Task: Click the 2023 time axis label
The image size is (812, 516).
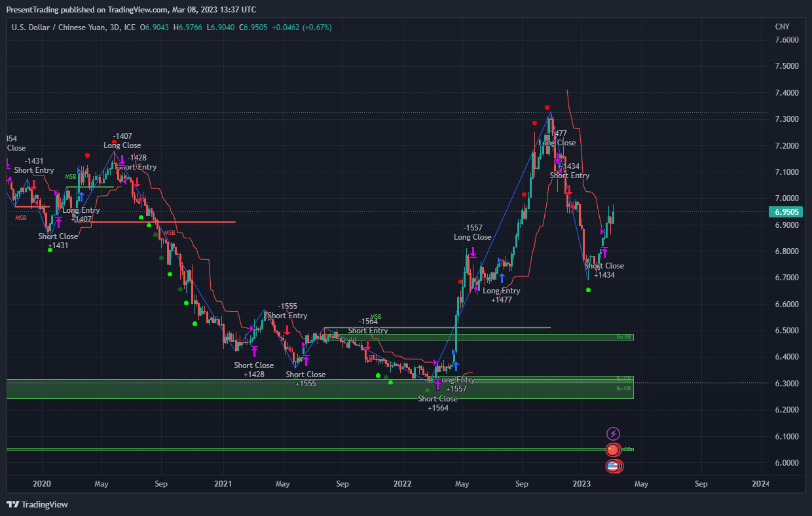Action: click(581, 485)
